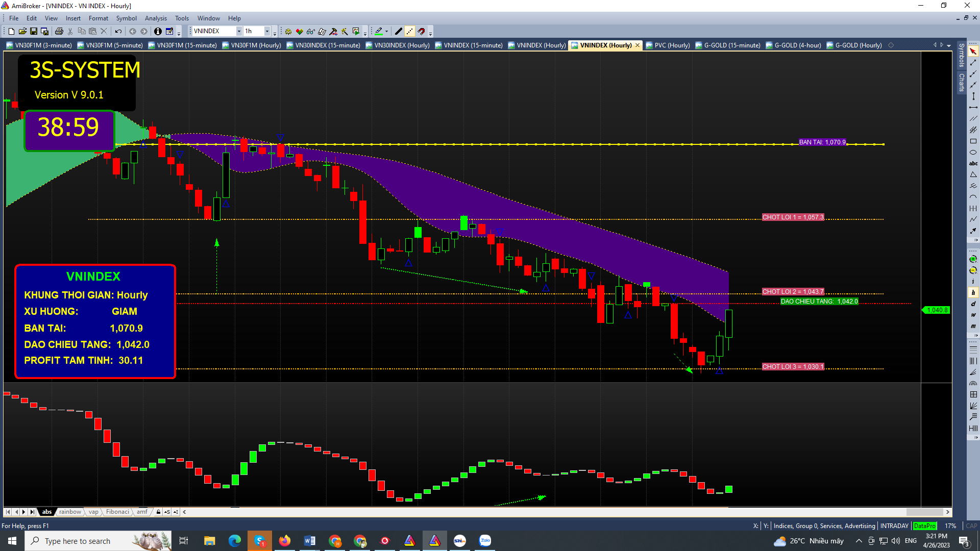The image size is (980, 551).
Task: Open the Analysis menu
Action: 156,18
